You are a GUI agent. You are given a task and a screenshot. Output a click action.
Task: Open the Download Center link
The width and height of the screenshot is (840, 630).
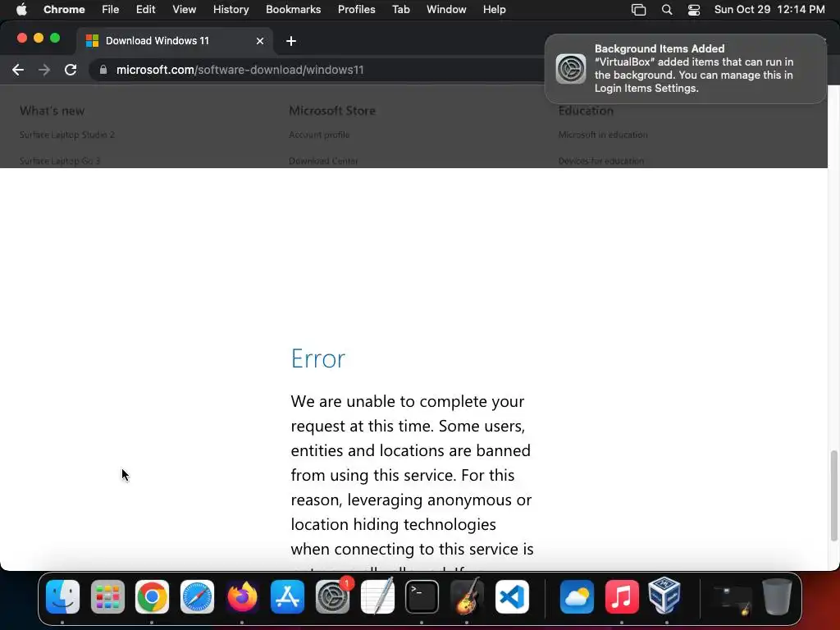tap(323, 160)
